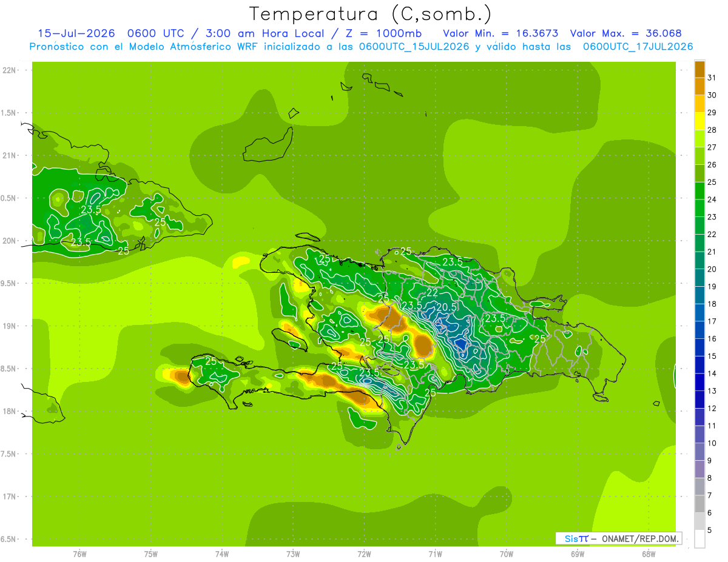Click the "20N" latitude axis label
Viewport: 728px width, 562px height.
pos(10,241)
